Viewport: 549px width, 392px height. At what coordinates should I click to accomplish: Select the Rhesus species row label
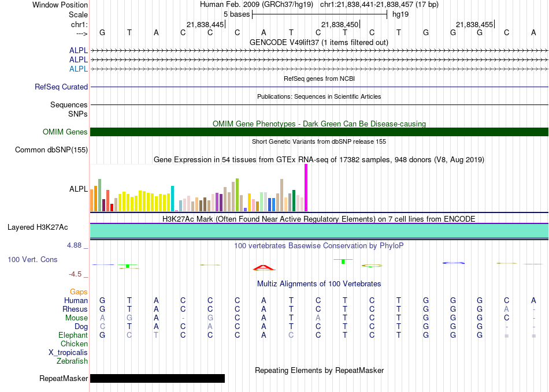point(75,309)
